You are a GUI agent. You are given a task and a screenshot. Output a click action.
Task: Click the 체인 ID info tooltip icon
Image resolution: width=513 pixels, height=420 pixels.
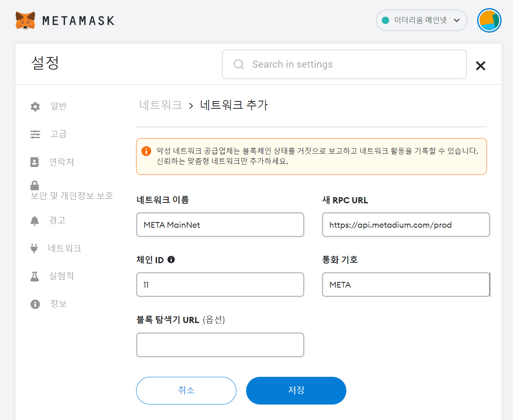click(171, 259)
